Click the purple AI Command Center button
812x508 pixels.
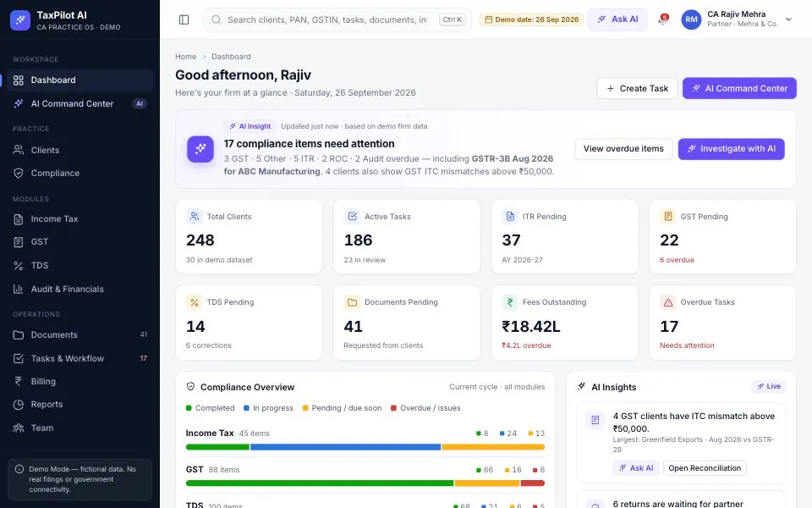(x=739, y=88)
